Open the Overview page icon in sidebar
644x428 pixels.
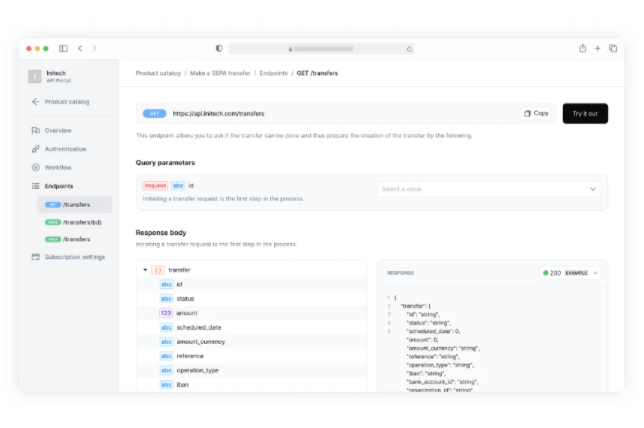coord(36,131)
